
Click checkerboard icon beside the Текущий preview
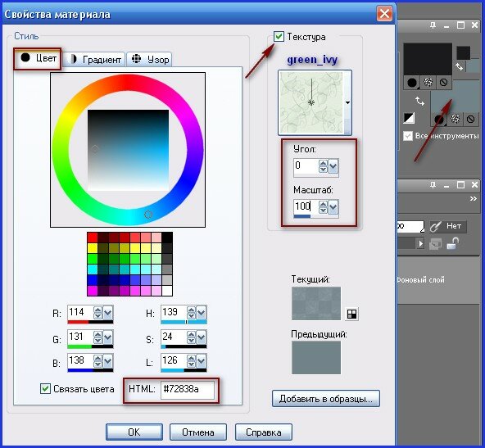[351, 315]
